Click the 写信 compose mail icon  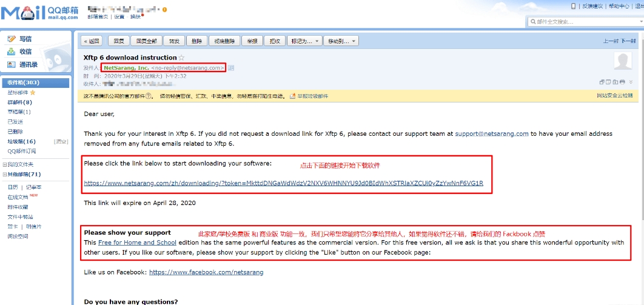[x=12, y=39]
